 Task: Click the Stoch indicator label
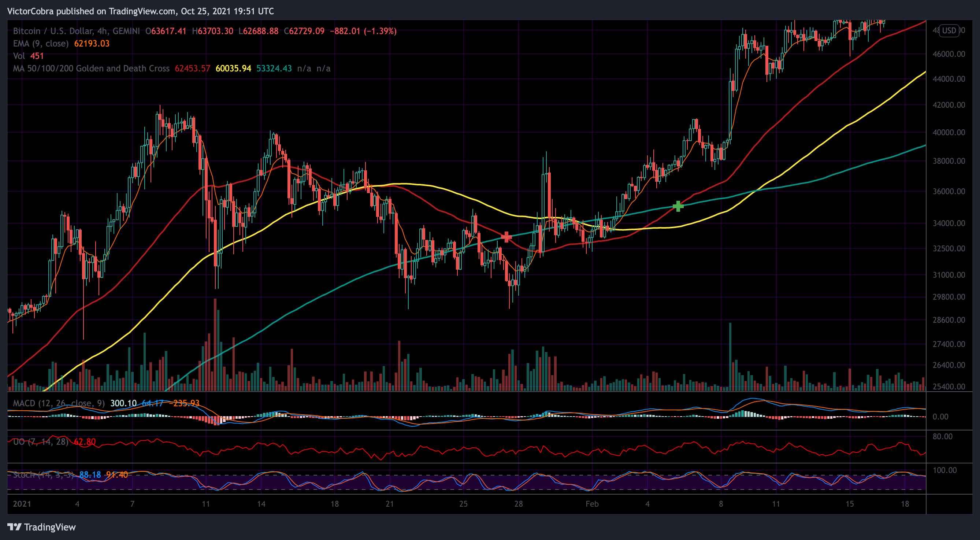point(43,475)
